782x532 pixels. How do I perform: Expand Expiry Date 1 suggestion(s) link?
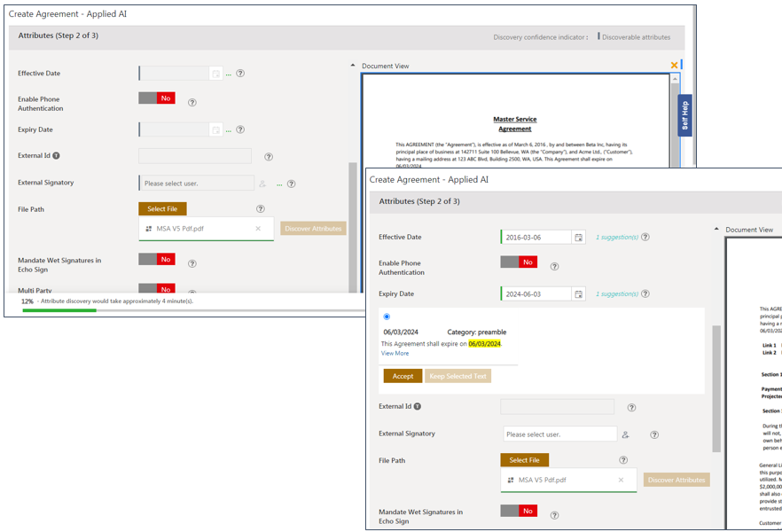(616, 294)
